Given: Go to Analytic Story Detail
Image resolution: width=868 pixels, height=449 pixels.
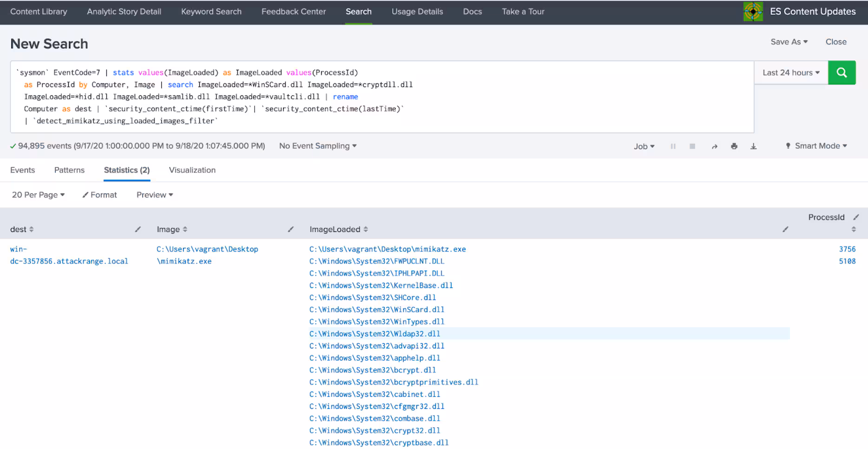Looking at the screenshot, I should pyautogui.click(x=124, y=12).
